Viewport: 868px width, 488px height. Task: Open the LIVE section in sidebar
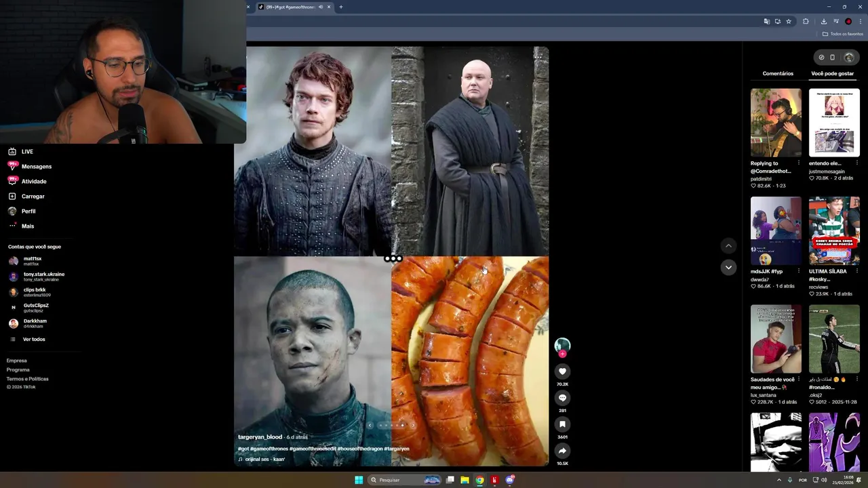point(20,152)
